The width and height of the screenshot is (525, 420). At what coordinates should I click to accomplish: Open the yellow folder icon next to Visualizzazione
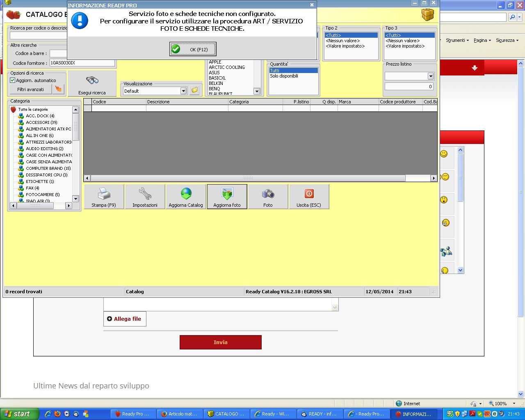(194, 90)
